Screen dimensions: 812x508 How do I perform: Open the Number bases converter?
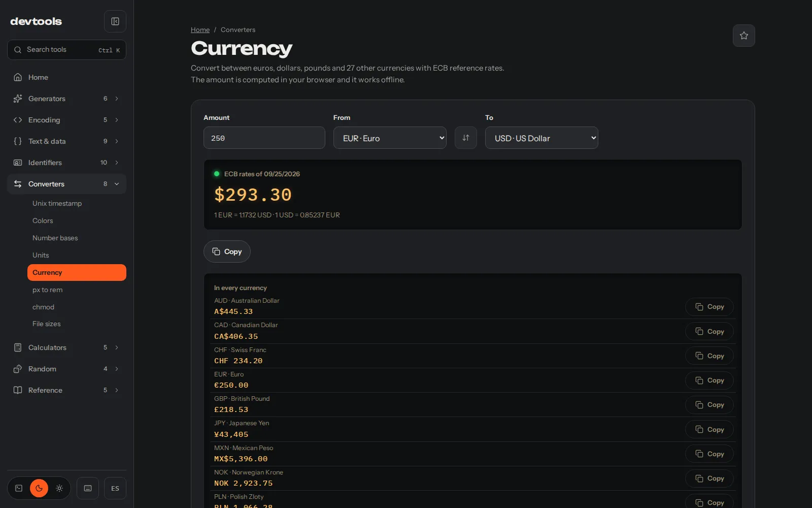tap(77, 238)
